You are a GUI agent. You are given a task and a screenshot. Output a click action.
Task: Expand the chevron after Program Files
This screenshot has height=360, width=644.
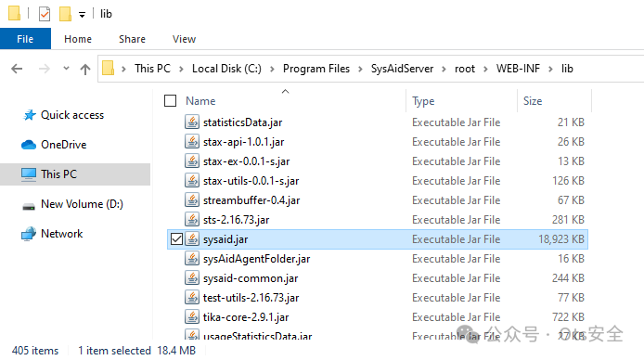[360, 69]
